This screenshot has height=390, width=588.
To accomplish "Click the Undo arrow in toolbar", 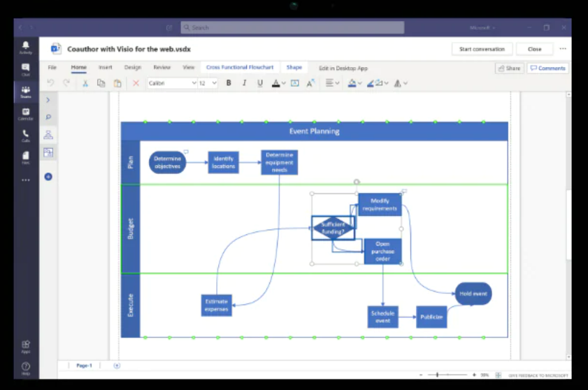I will coord(50,83).
